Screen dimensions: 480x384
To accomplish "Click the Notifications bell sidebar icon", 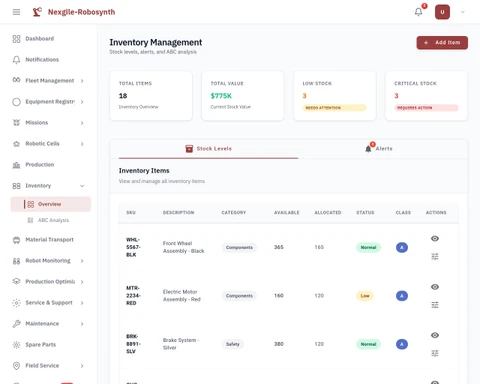I will click(16, 60).
